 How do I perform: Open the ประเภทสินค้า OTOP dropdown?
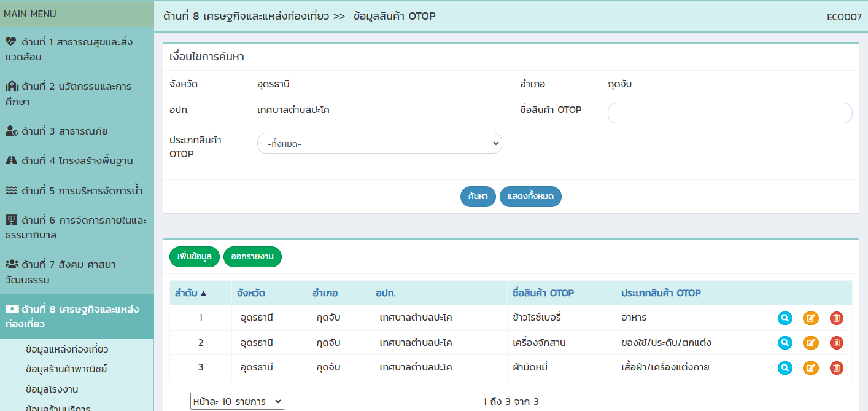[379, 144]
